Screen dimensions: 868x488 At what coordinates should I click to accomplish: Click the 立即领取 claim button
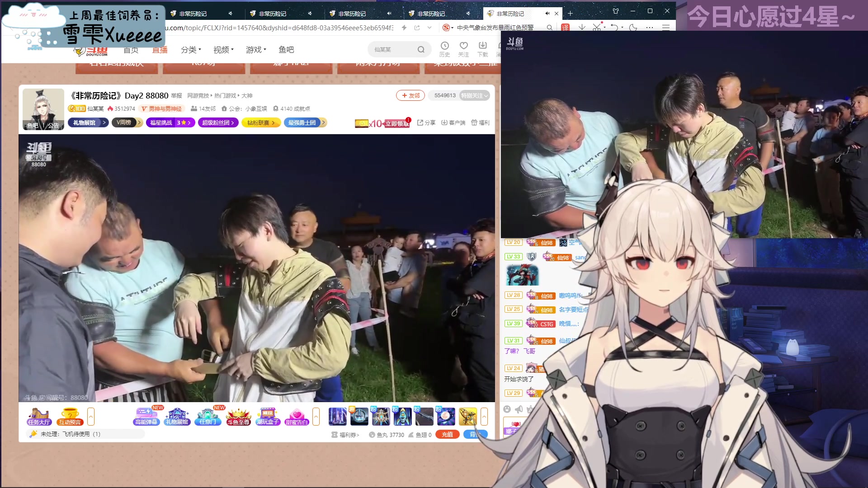coord(397,123)
